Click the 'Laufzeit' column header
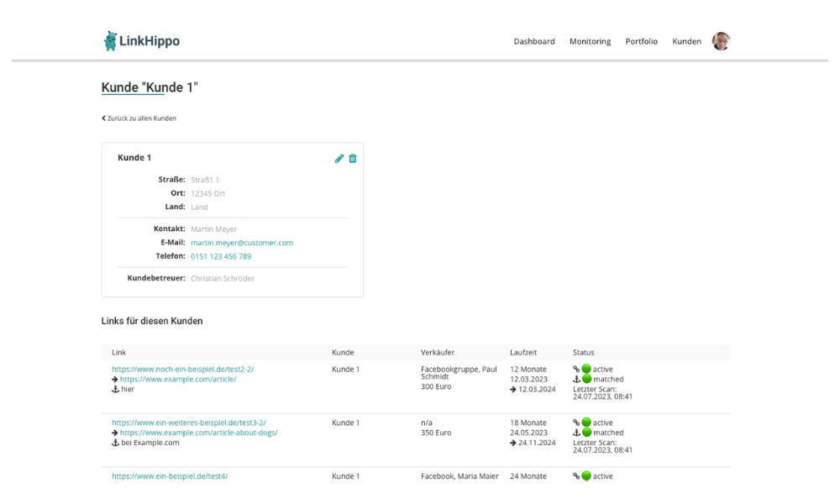Image resolution: width=840 pixels, height=504 pixels. (525, 352)
